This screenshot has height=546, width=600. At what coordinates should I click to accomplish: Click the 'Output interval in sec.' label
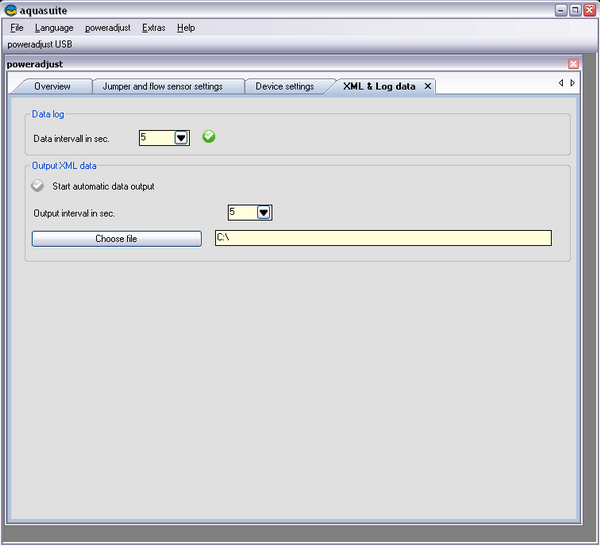(x=74, y=213)
